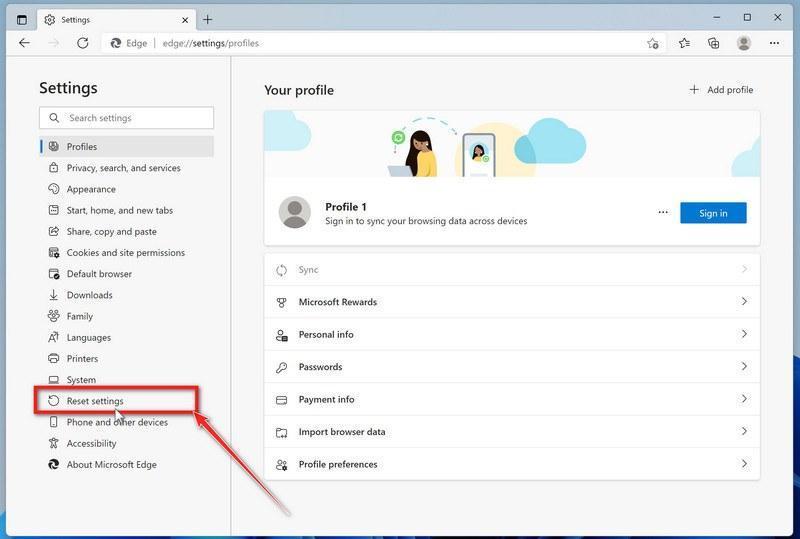800x539 pixels.
Task: Open the Collections icon in toolbar
Action: [x=714, y=43]
